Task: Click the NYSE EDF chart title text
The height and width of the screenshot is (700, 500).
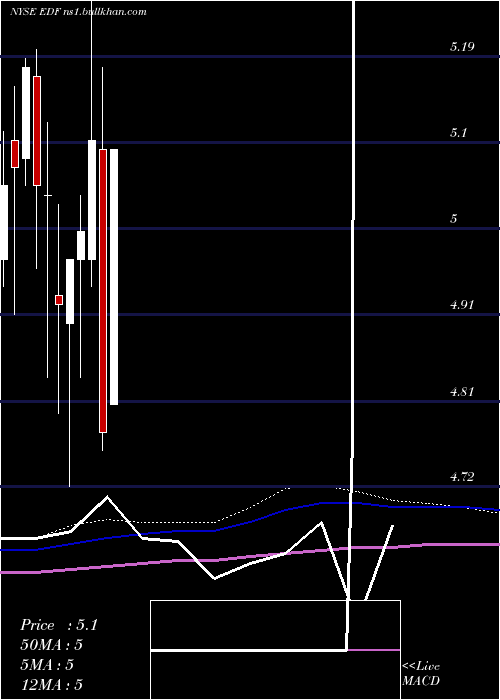Action: coord(79,12)
